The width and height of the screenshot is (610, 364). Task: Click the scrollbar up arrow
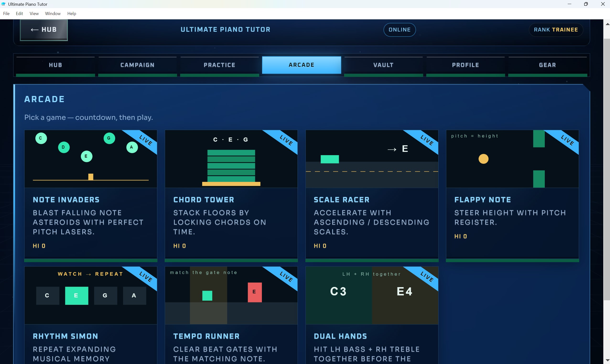coord(607,24)
